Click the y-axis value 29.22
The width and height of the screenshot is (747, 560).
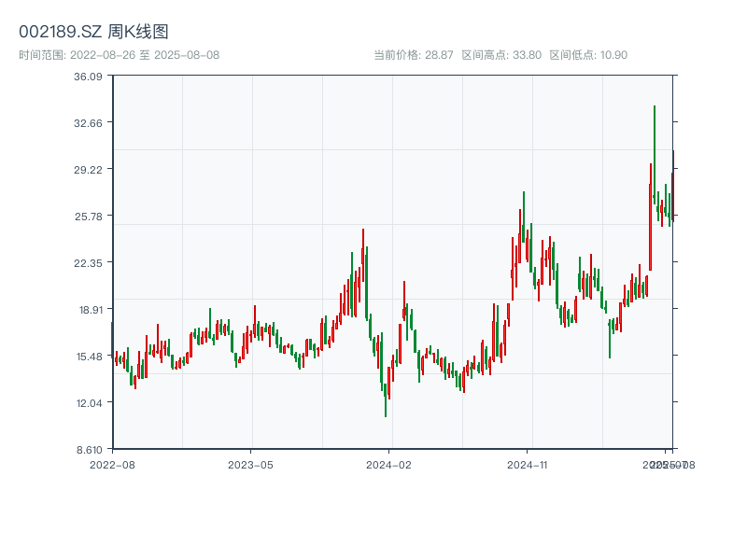tap(88, 170)
